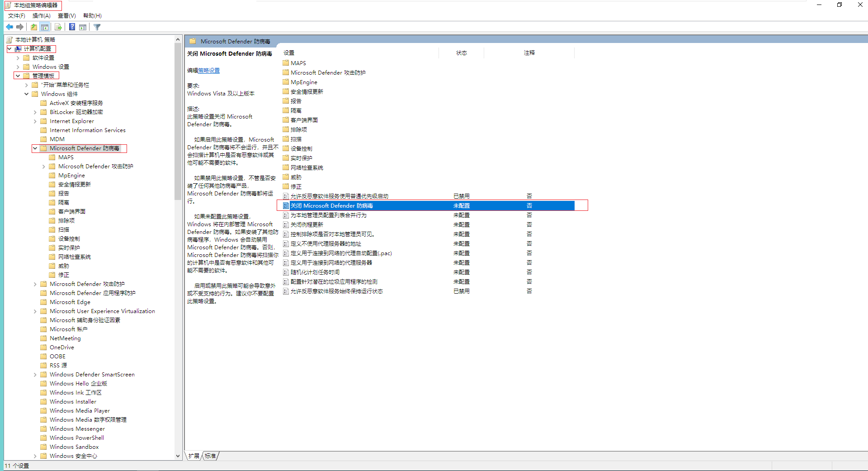Click the Filter funnel toolbar icon

click(x=97, y=27)
